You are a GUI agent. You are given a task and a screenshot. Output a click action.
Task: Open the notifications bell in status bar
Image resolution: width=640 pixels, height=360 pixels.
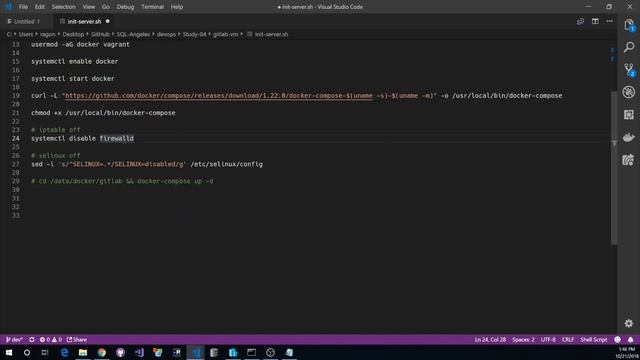coord(630,340)
